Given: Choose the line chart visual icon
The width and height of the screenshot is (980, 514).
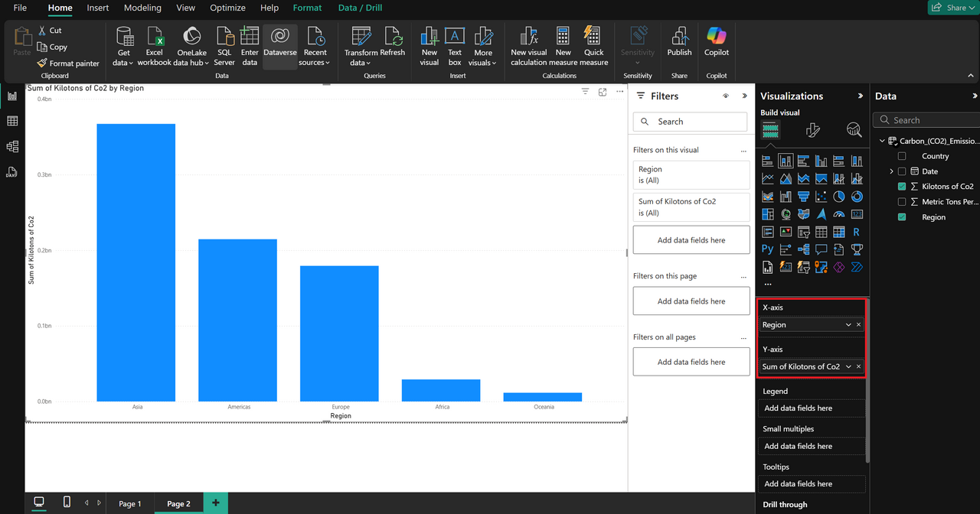Looking at the screenshot, I should pos(767,178).
